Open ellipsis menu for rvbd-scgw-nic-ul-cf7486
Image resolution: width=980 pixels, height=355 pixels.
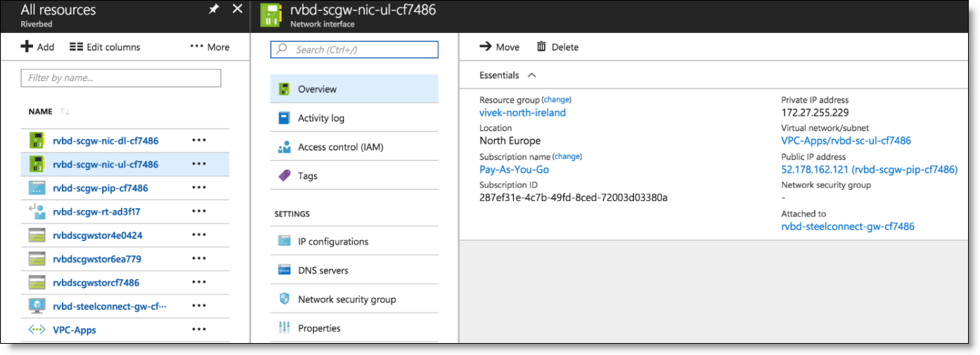(x=199, y=164)
